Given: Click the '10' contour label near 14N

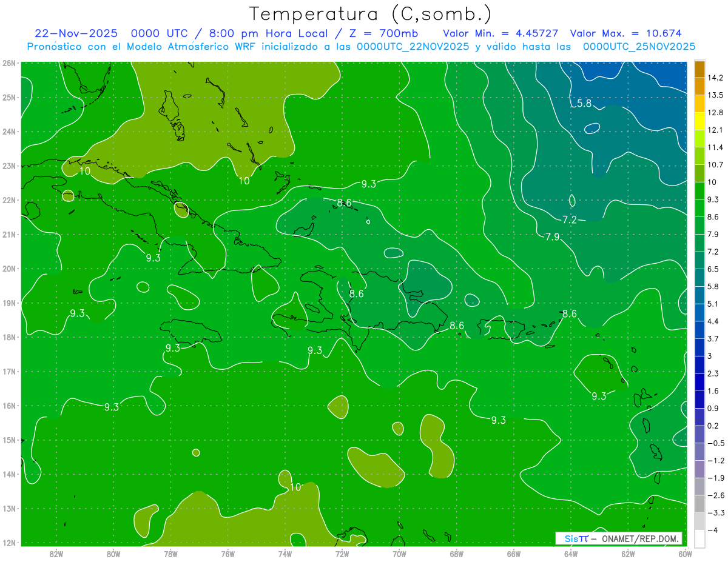Looking at the screenshot, I should click(x=295, y=487).
